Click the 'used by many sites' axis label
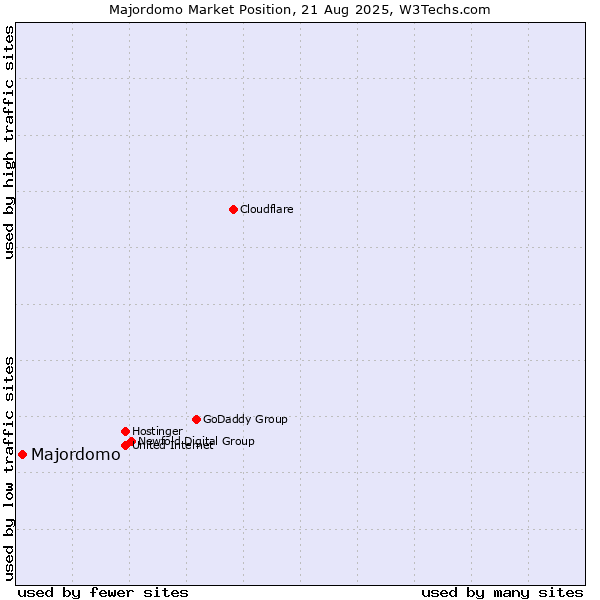The height and width of the screenshot is (600, 600). [x=502, y=593]
